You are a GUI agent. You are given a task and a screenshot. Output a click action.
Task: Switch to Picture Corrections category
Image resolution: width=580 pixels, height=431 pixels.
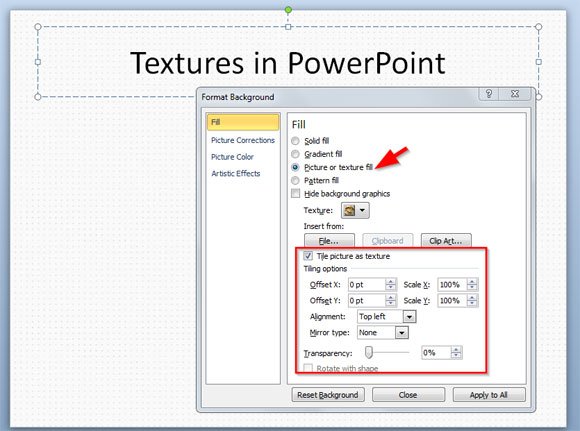coord(243,140)
